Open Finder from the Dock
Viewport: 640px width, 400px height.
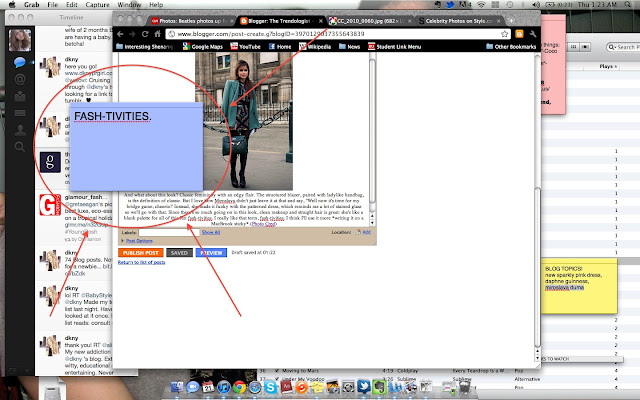177,387
